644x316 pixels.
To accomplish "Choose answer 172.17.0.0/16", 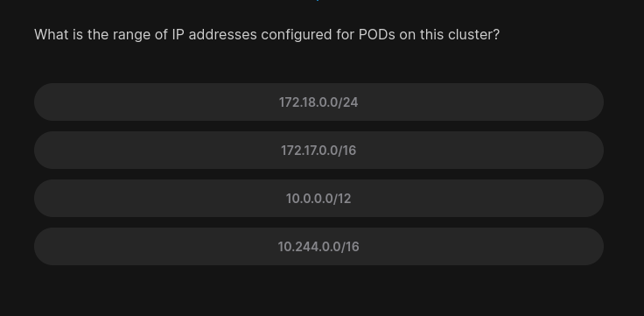I will [x=318, y=150].
